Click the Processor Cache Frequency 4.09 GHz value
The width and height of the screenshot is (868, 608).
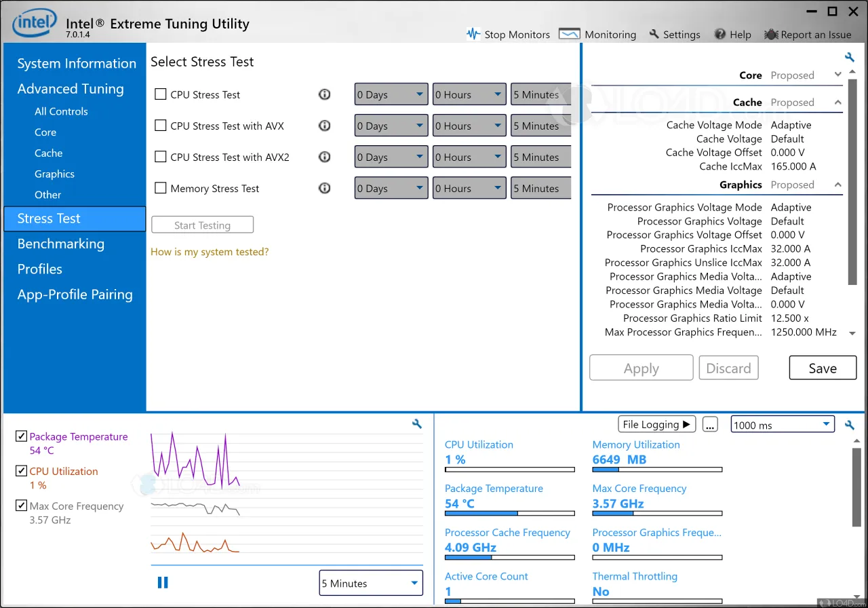click(471, 548)
